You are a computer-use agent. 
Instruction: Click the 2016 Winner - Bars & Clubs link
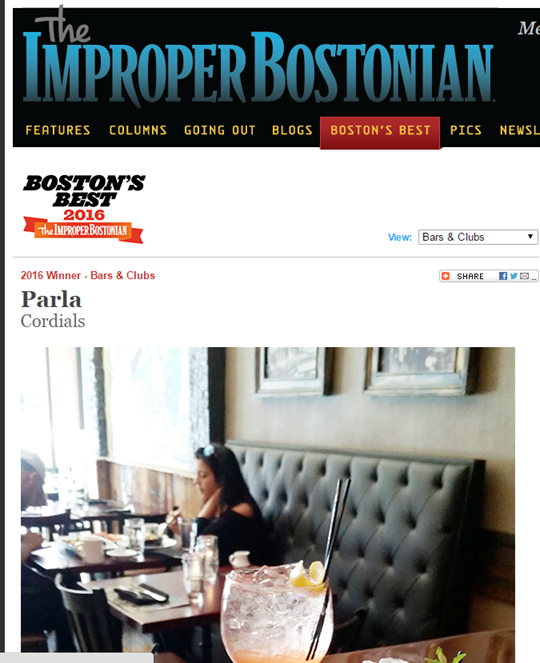point(88,275)
